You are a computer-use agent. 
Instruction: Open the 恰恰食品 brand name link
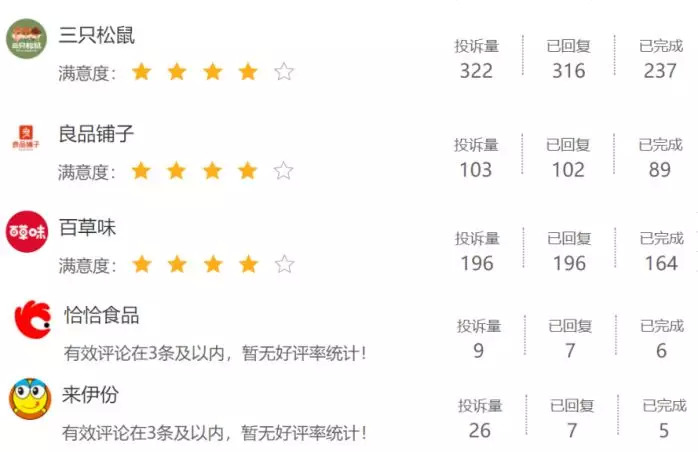(x=101, y=316)
